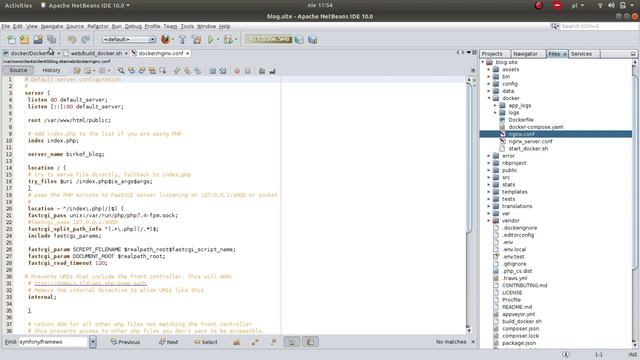Close the find bar
This screenshot has width=640, height=360.
(x=473, y=342)
